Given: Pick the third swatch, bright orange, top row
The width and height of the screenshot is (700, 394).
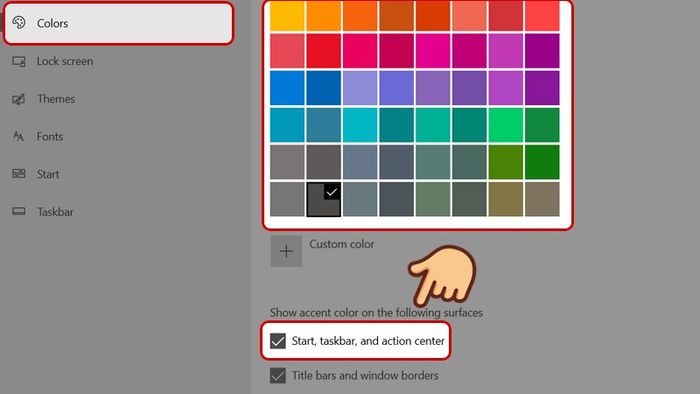Looking at the screenshot, I should tap(360, 16).
